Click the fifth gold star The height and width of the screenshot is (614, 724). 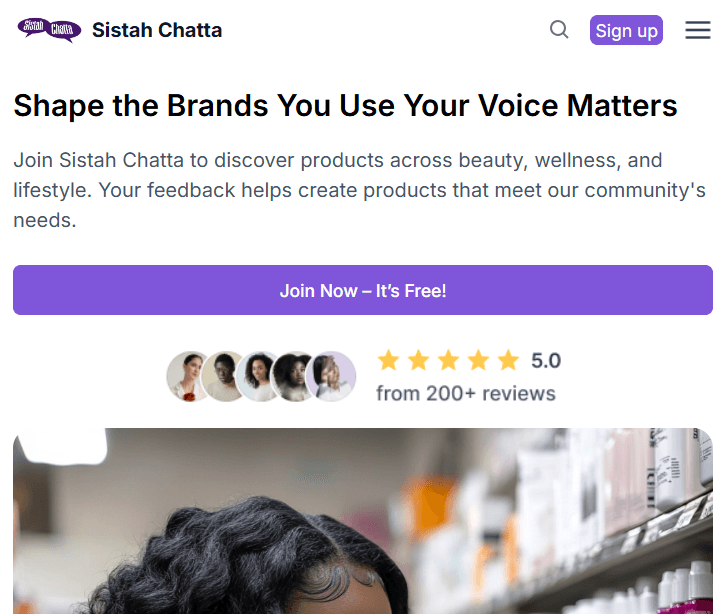point(509,361)
